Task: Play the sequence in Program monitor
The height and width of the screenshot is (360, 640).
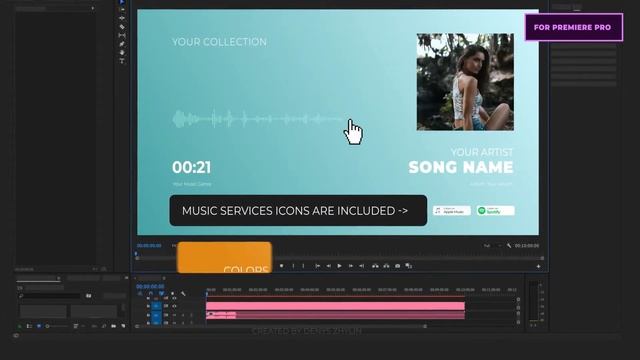Action: tap(339, 266)
